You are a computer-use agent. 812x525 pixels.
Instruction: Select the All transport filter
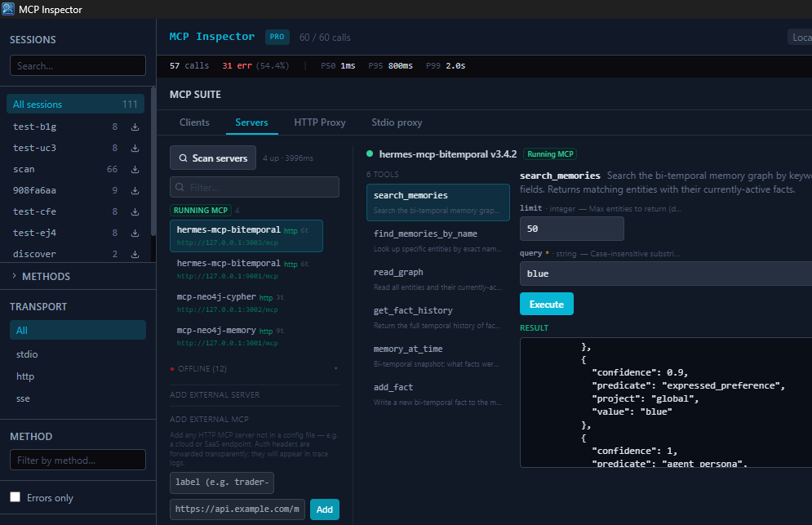[78, 330]
